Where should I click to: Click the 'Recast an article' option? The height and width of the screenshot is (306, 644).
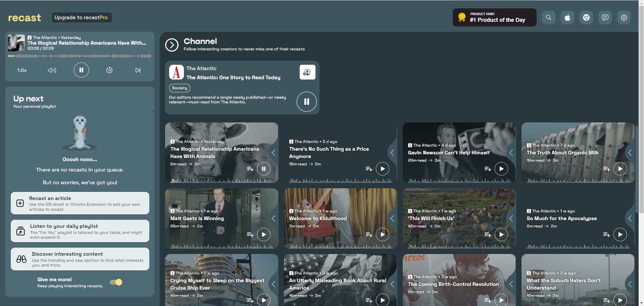80,203
